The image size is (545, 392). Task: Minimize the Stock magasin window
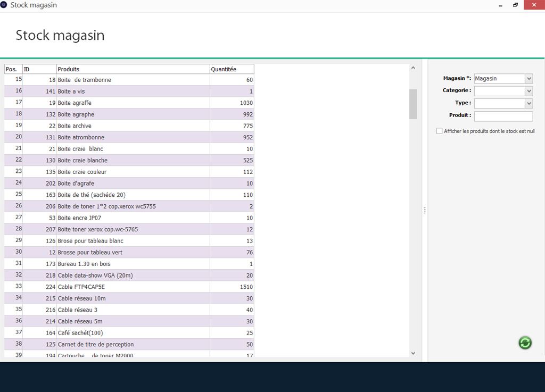click(x=501, y=5)
